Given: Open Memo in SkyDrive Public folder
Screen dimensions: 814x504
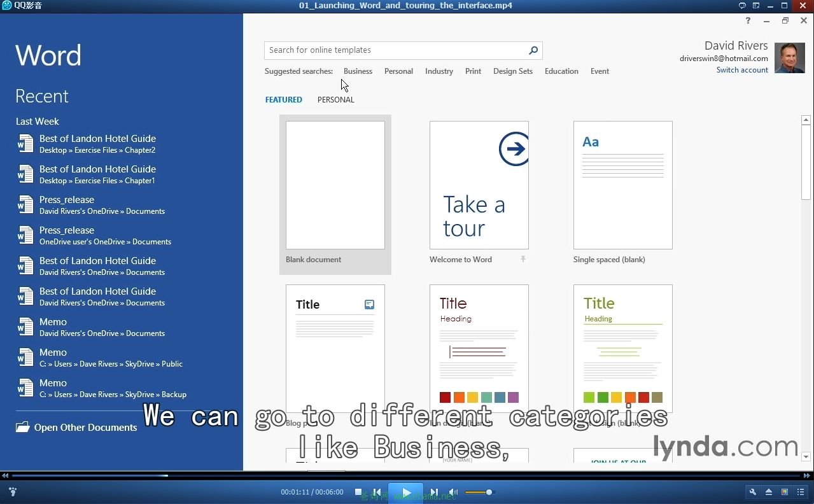Looking at the screenshot, I should [x=100, y=358].
